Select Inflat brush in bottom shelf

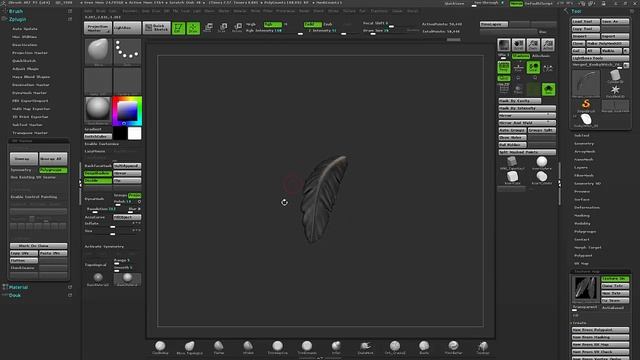336,348
